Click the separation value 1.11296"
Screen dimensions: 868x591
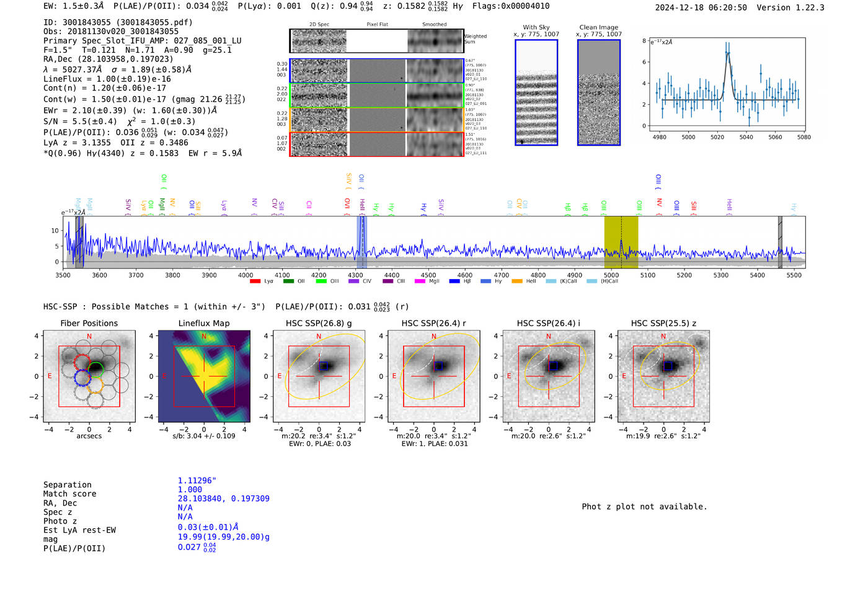pos(197,481)
